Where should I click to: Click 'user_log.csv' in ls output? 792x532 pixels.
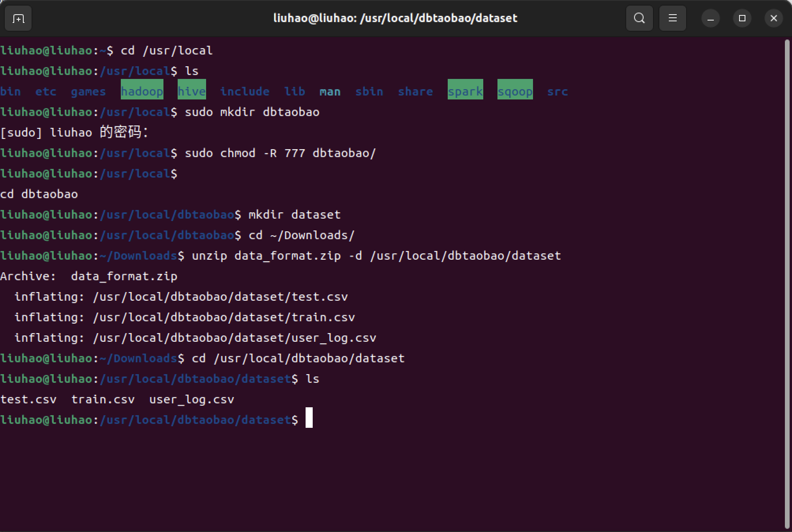(192, 399)
